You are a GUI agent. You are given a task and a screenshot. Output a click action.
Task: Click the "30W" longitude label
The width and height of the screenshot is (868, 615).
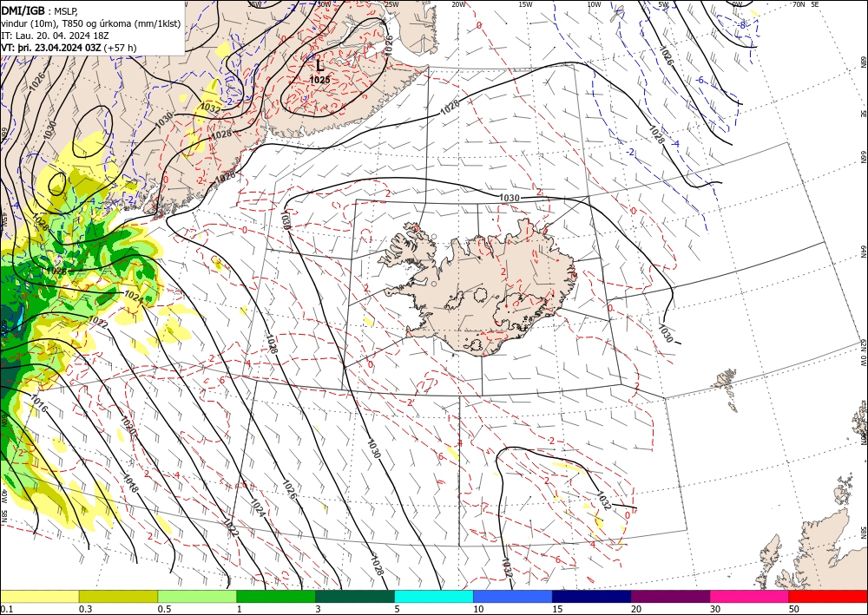pyautogui.click(x=324, y=4)
